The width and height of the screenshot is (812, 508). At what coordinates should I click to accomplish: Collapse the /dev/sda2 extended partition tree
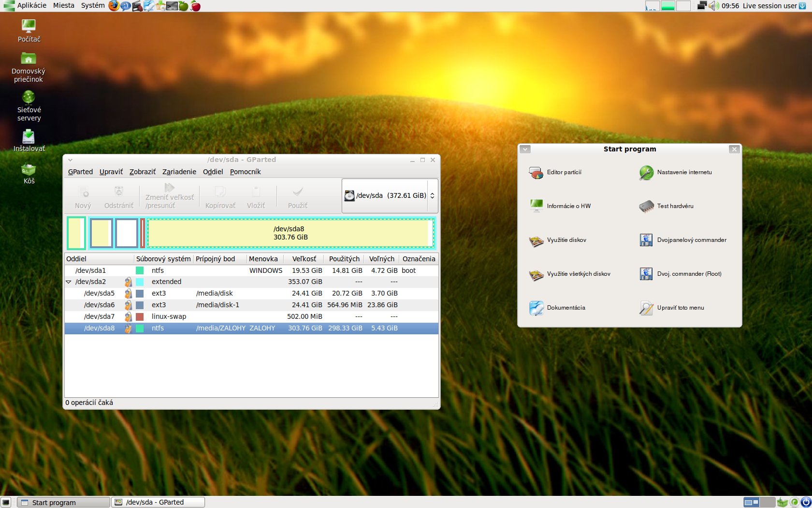click(x=68, y=282)
